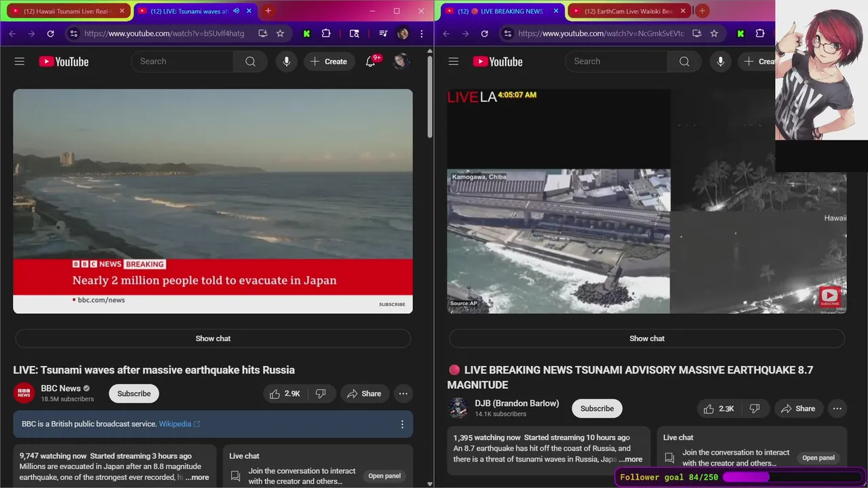The width and height of the screenshot is (868, 488).
Task: Like the BBC News livestream (2.9K)
Action: (284, 394)
